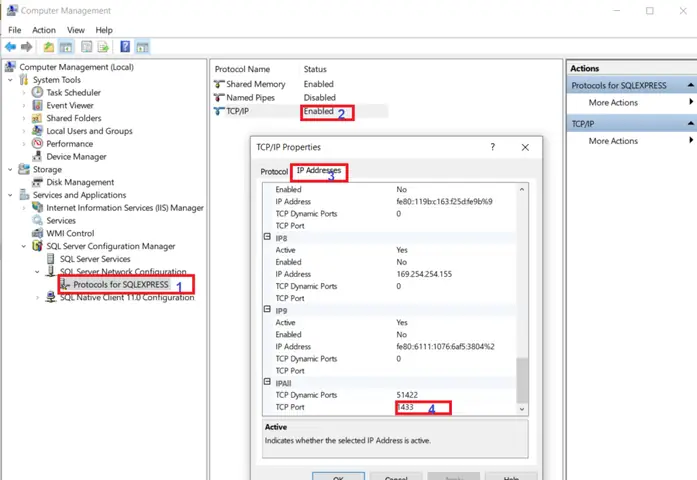Select the Event Viewer tree item
The image size is (697, 480).
coord(70,105)
